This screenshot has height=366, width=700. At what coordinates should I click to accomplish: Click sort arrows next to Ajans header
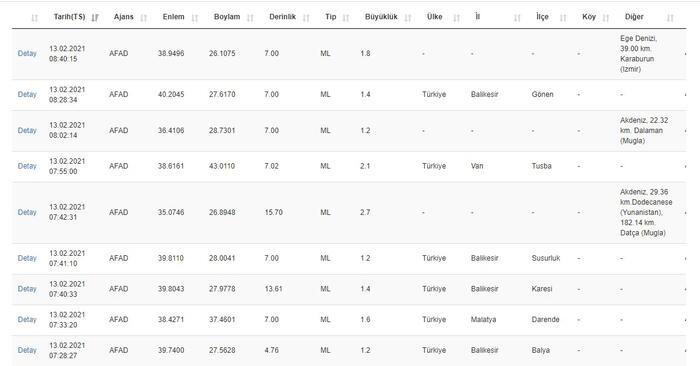[144, 18]
